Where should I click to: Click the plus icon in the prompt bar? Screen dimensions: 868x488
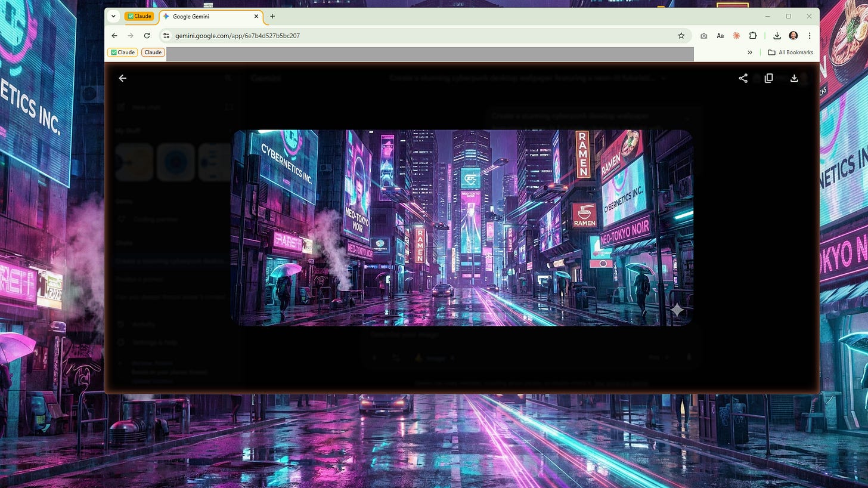tap(374, 358)
